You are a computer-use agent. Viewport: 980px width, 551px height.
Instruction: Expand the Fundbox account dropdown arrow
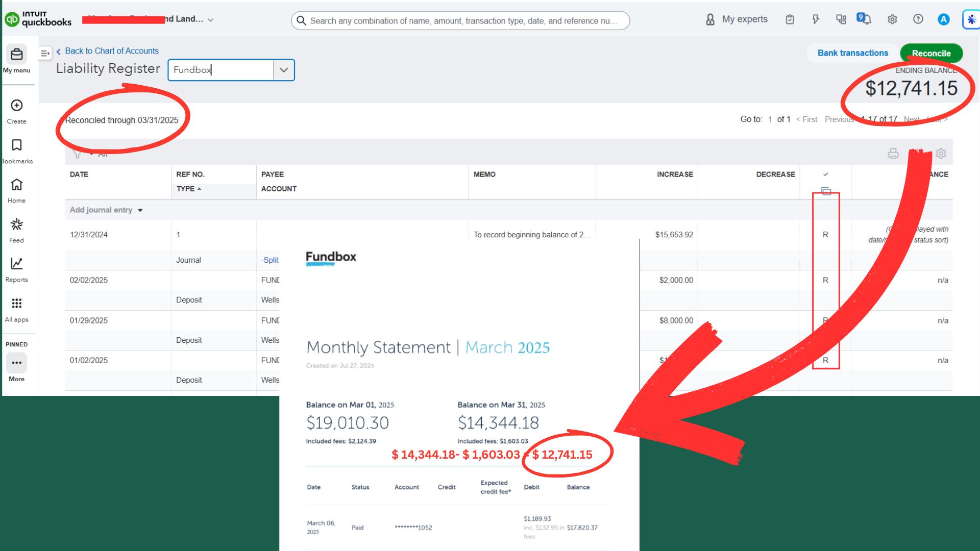pyautogui.click(x=284, y=70)
